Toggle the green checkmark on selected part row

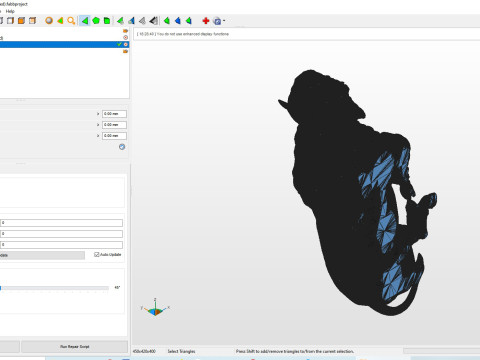click(119, 44)
